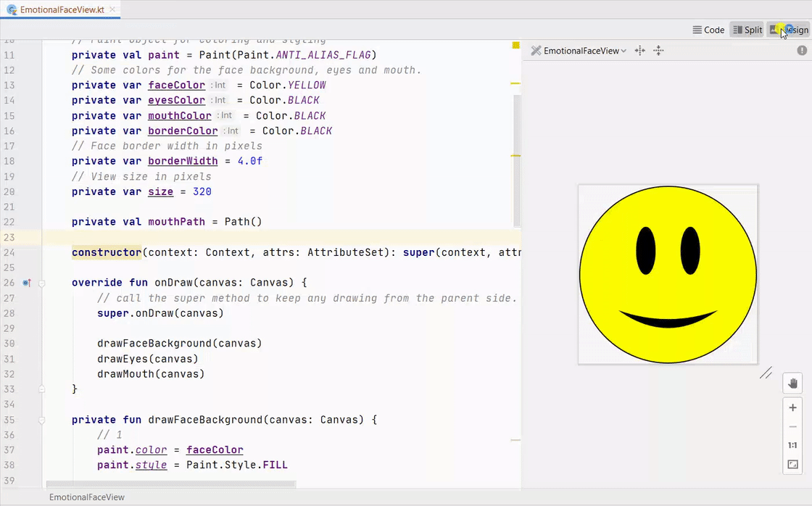Click size variable on line 20
812x506 pixels.
pyautogui.click(x=160, y=191)
